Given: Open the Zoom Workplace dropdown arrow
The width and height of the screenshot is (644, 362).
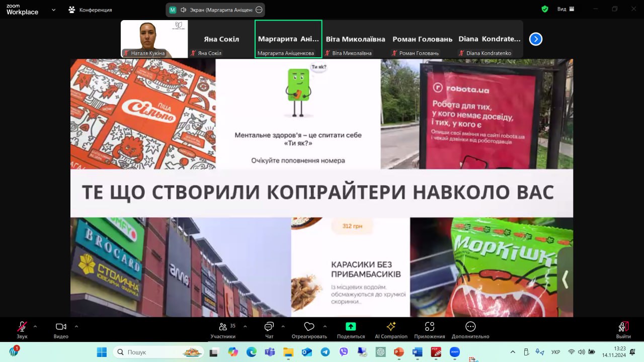Looking at the screenshot, I should 54,10.
